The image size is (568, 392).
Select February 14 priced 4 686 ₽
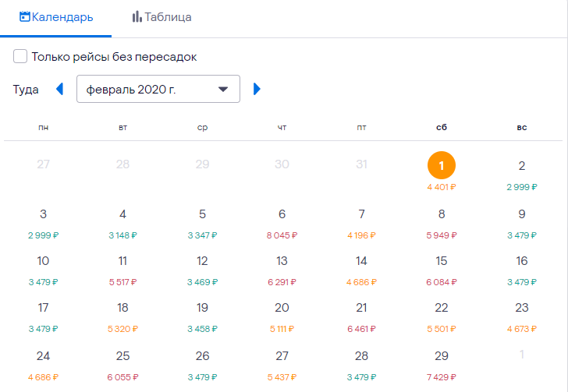361,269
